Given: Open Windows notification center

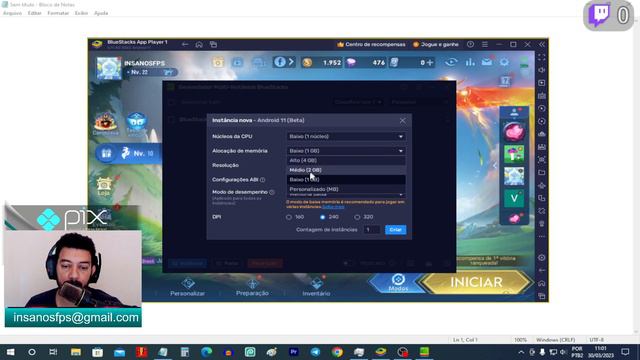Looking at the screenshot, I should 625,352.
